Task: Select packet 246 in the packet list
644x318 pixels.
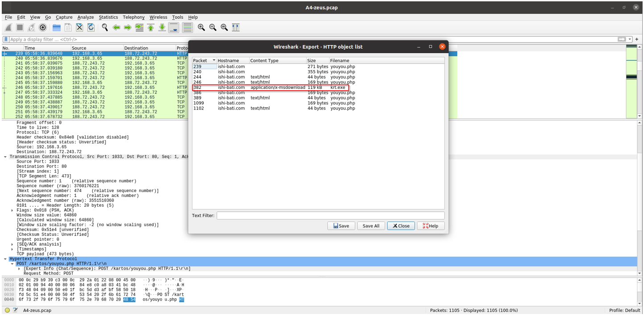Action: 95,88
